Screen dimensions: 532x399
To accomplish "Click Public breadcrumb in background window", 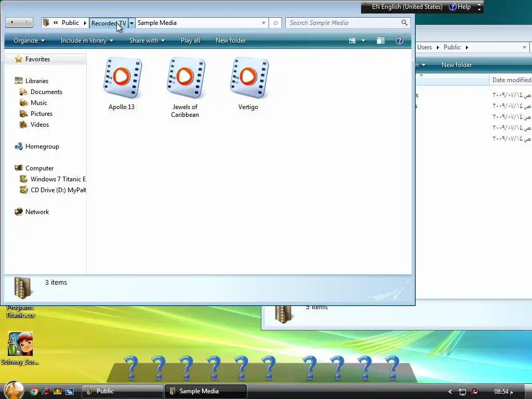I will click(x=453, y=47).
